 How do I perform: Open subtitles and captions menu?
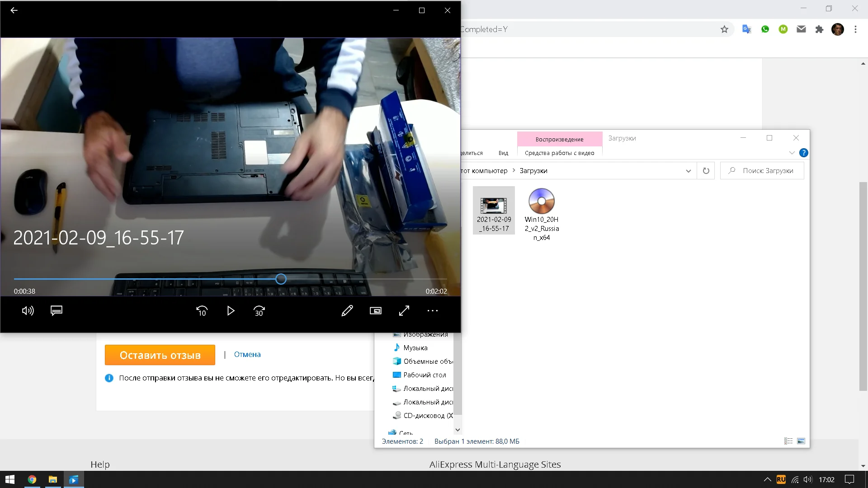pos(57,311)
